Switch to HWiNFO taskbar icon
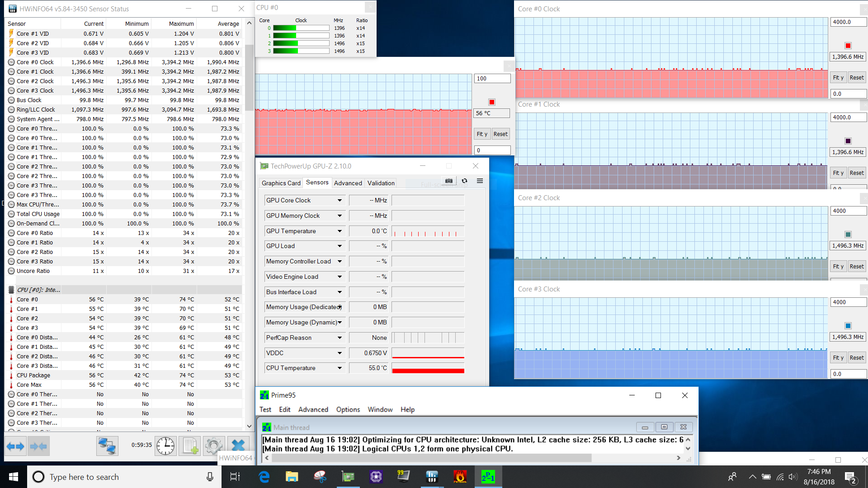 pyautogui.click(x=432, y=477)
